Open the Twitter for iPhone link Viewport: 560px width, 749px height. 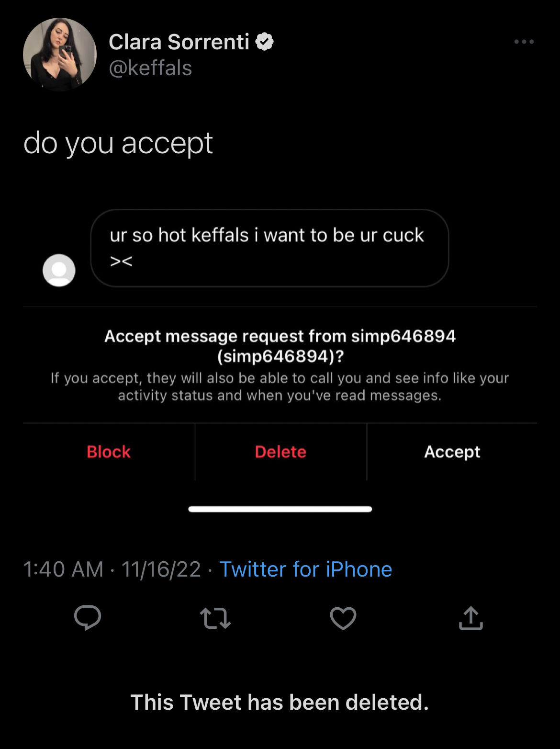(x=306, y=569)
